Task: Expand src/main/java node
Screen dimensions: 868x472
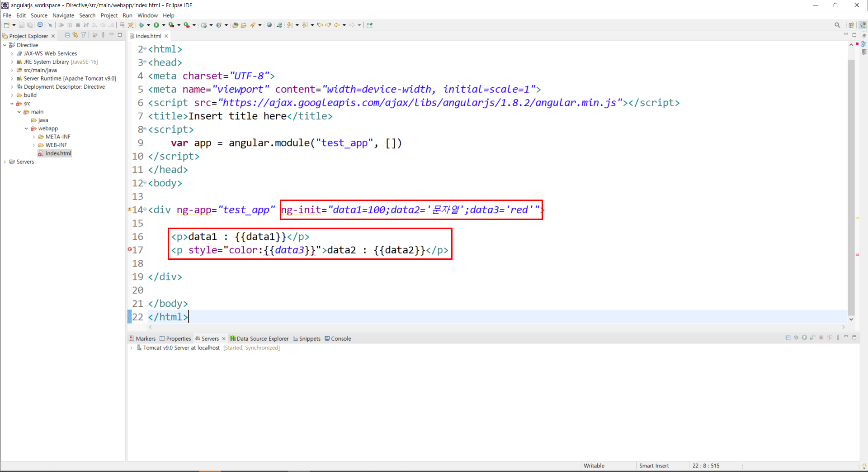Action: pyautogui.click(x=12, y=70)
